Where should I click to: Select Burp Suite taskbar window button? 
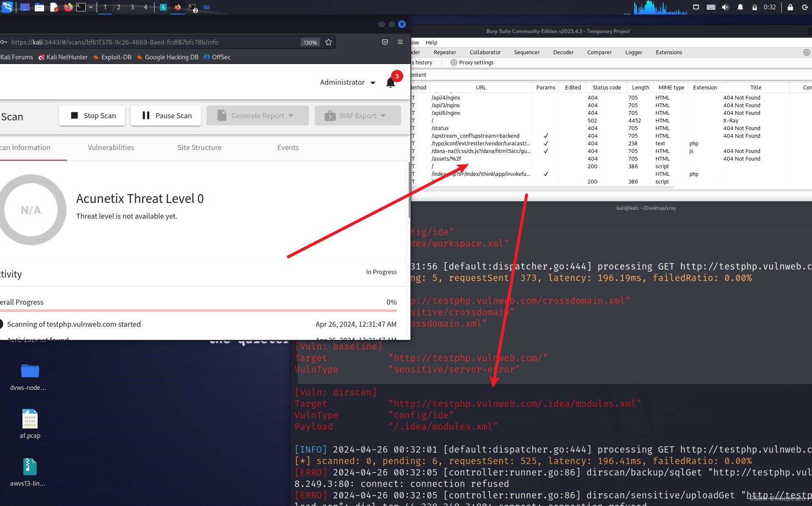click(163, 7)
